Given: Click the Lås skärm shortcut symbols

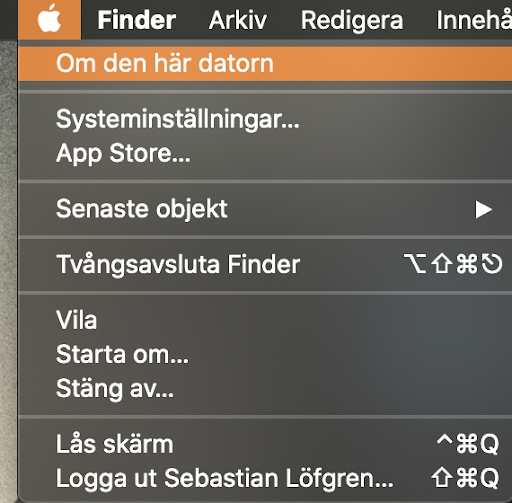Looking at the screenshot, I should tap(468, 444).
